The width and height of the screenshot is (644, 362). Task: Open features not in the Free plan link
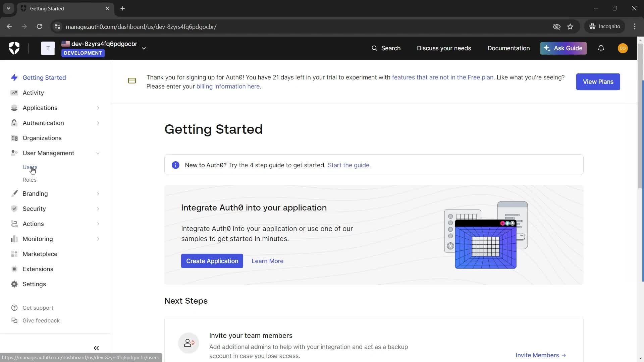443,77
